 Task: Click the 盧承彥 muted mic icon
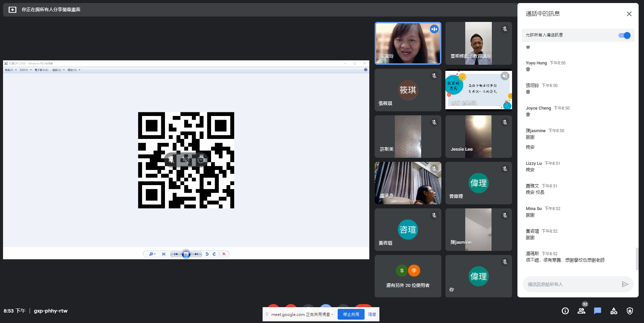434,169
